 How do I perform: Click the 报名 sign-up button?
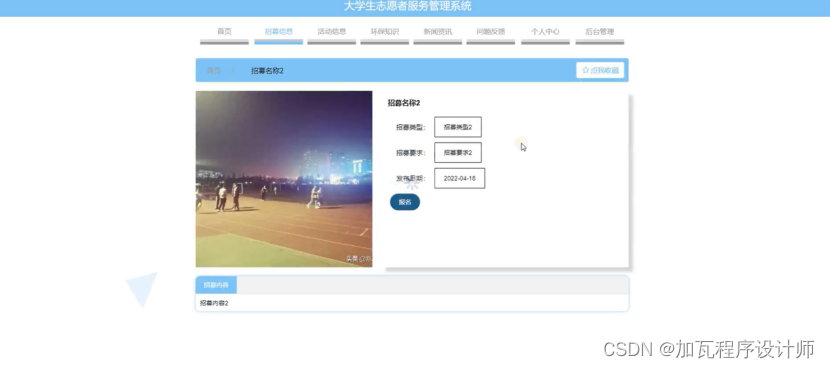[x=405, y=202]
